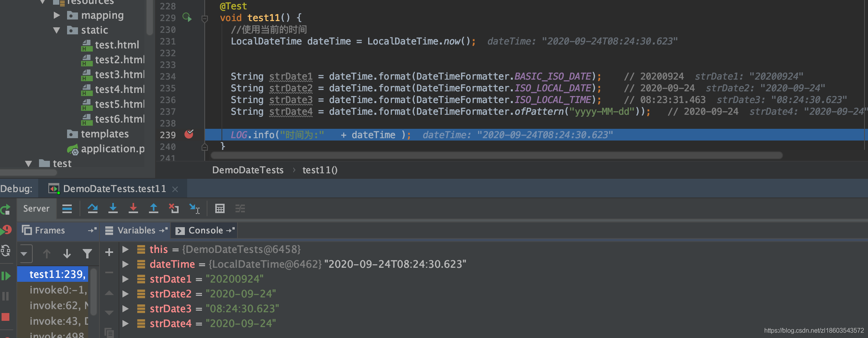This screenshot has width=868, height=338.
Task: Expand the strDate2 variable node
Action: tap(126, 294)
